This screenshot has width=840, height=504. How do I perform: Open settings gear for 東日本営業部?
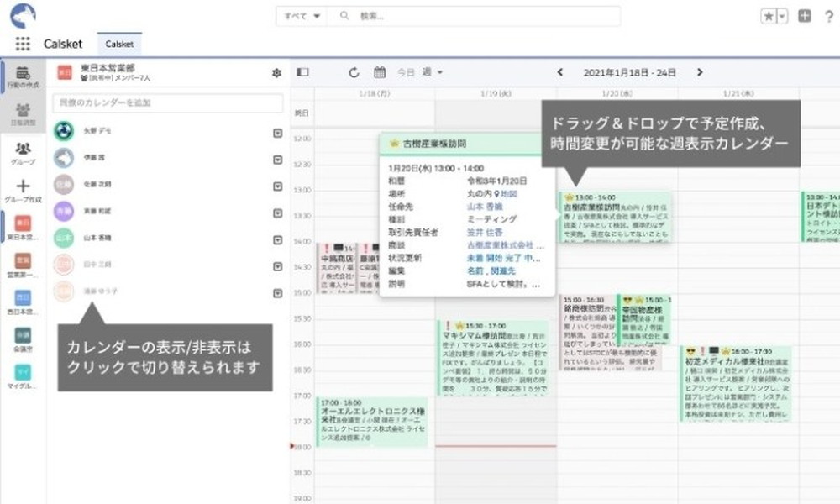click(276, 73)
